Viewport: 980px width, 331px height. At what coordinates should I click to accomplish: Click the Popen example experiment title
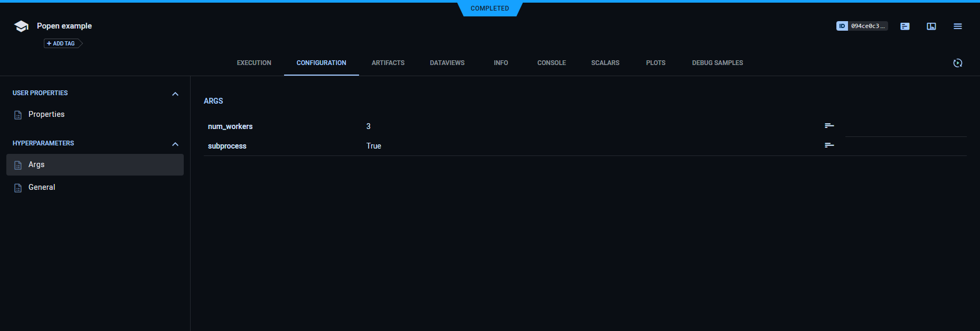(x=64, y=26)
